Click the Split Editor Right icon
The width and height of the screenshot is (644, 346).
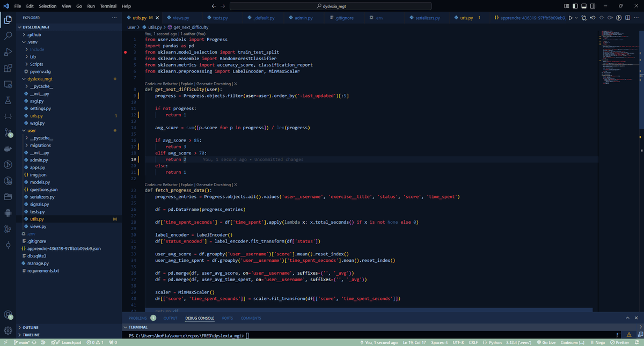tap(628, 18)
